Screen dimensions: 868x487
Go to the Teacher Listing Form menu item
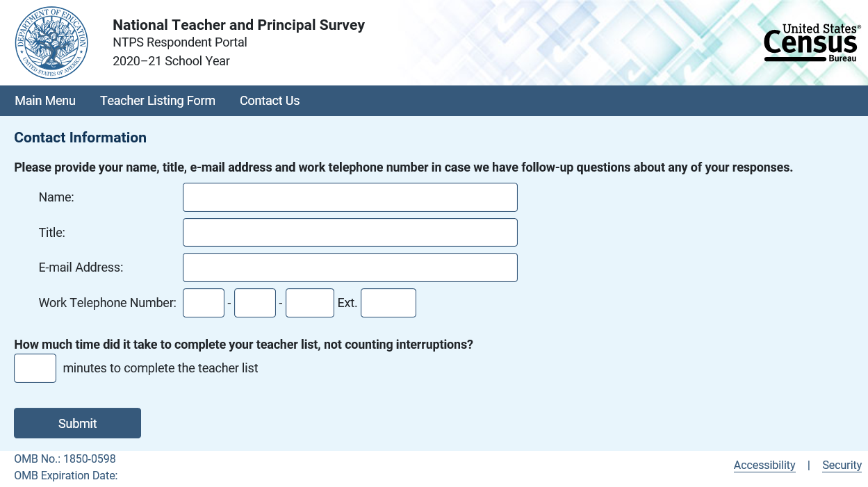point(158,101)
